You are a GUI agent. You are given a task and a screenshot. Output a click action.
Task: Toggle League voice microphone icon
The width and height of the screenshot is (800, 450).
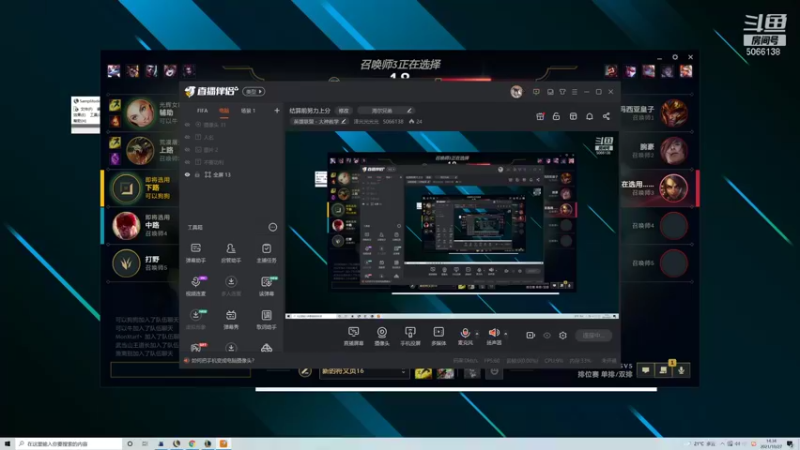pyautogui.click(x=681, y=370)
